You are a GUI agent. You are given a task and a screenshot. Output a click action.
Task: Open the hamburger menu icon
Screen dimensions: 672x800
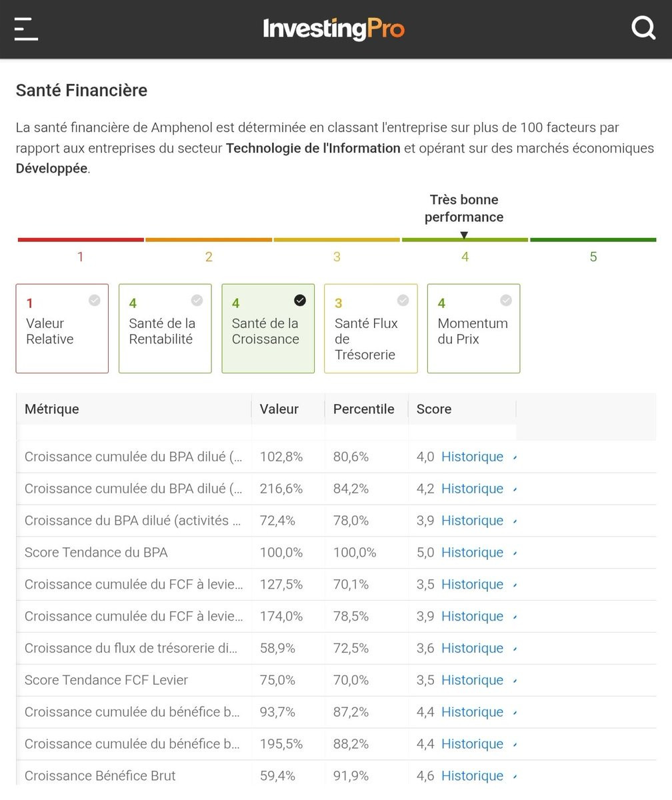(x=26, y=29)
